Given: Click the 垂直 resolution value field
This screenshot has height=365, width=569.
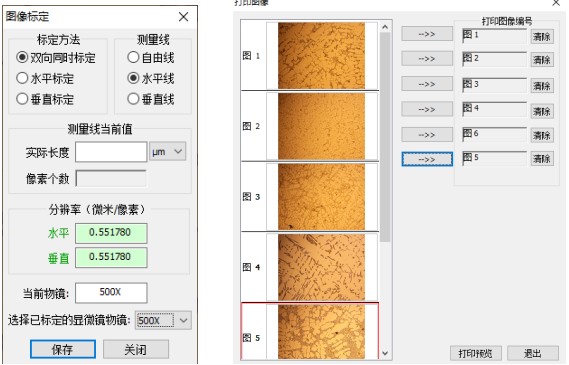Looking at the screenshot, I should point(111,257).
